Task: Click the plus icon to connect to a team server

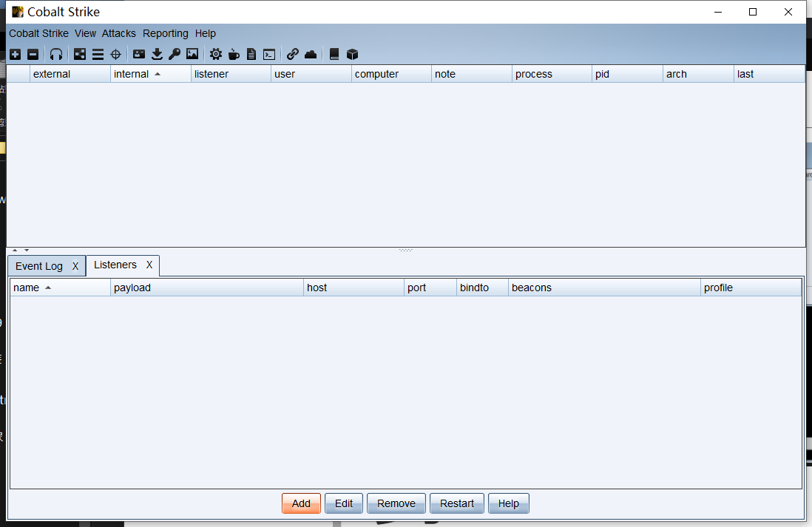Action: pyautogui.click(x=16, y=55)
